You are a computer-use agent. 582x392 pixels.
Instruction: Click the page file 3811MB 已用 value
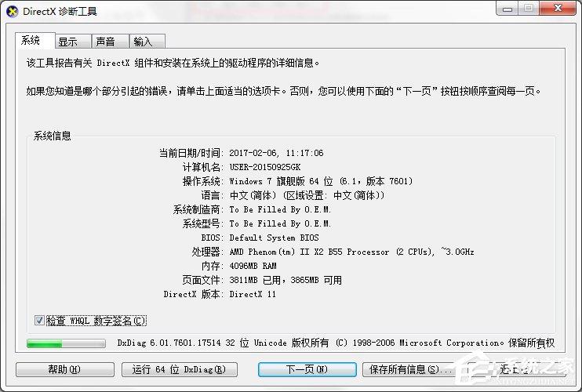click(286, 280)
